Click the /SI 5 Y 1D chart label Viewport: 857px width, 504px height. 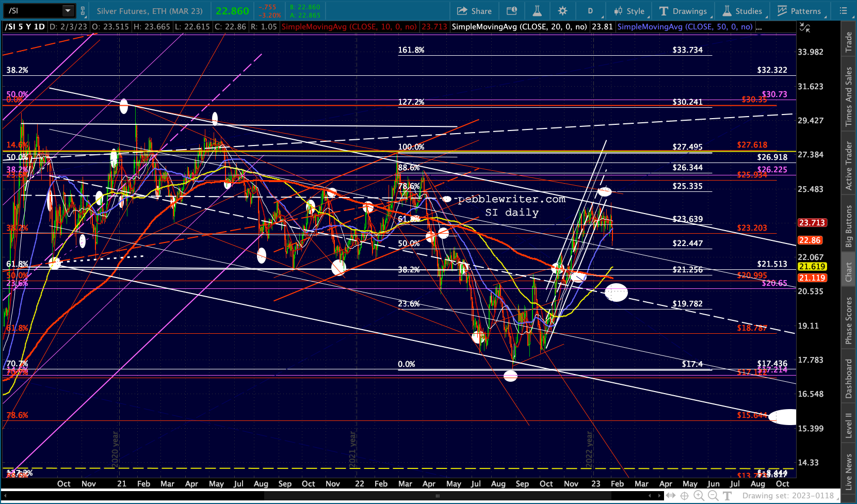point(25,27)
